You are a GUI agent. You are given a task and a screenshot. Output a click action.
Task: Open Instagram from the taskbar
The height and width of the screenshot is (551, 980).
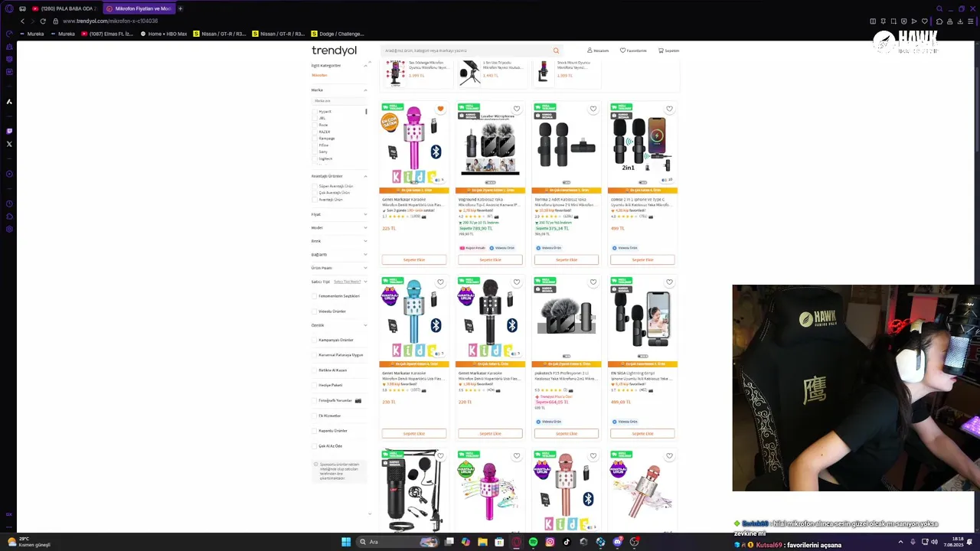[550, 542]
